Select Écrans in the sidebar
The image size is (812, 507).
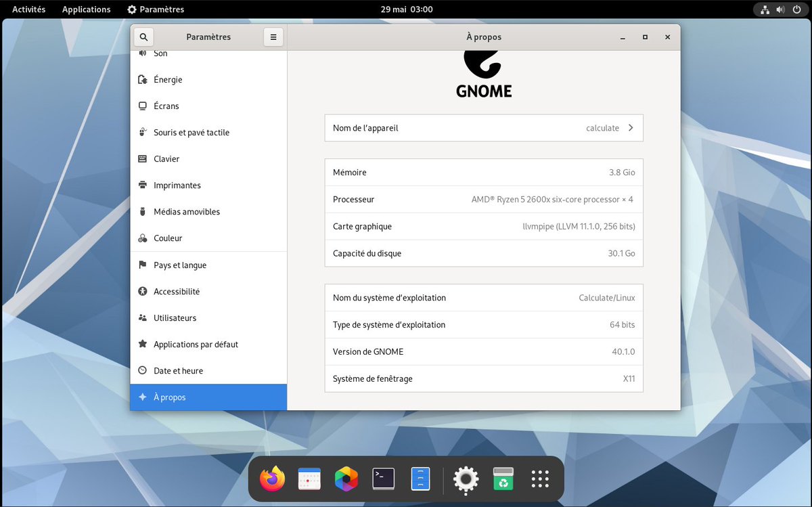point(208,106)
